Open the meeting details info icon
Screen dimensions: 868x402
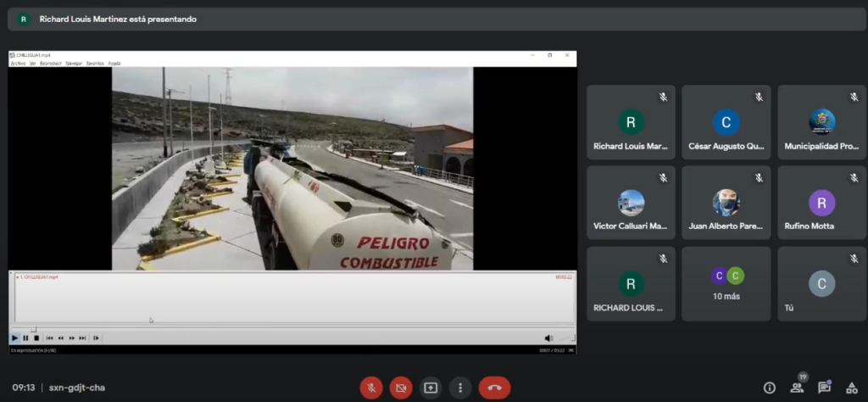coord(770,388)
